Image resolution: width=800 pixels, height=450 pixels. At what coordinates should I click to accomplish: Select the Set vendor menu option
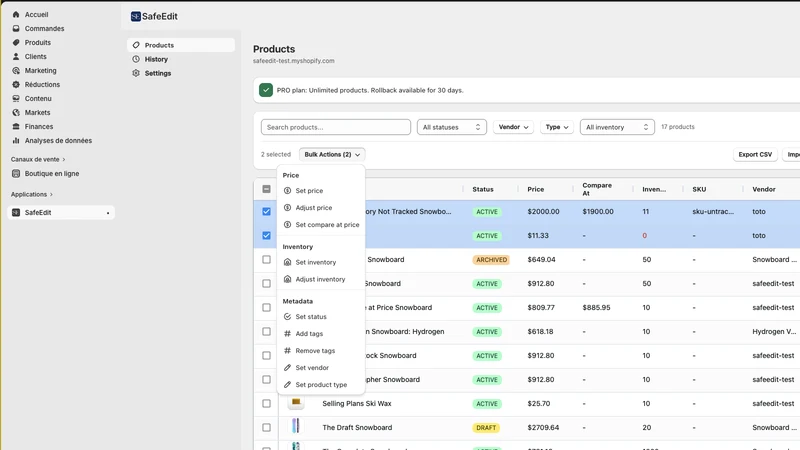click(321, 367)
